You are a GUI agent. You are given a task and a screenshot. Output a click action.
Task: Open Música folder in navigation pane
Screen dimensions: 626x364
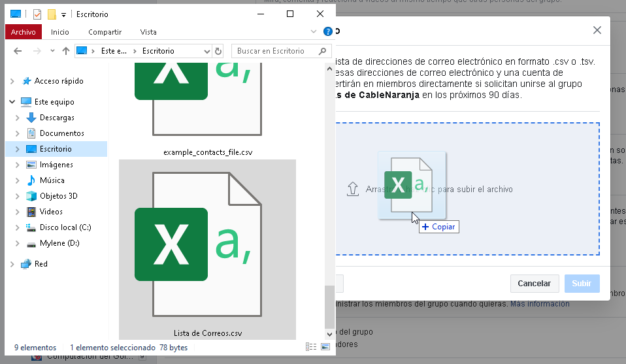tap(52, 180)
